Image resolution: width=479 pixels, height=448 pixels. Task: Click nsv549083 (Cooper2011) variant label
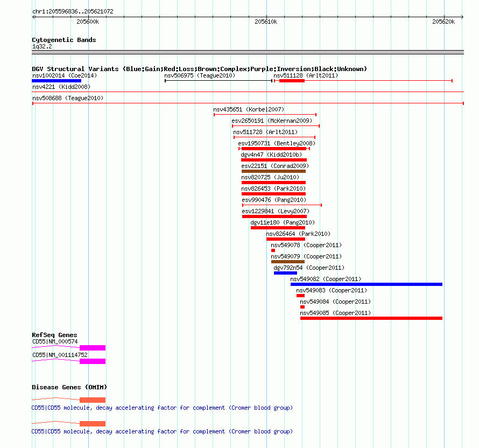point(332,290)
